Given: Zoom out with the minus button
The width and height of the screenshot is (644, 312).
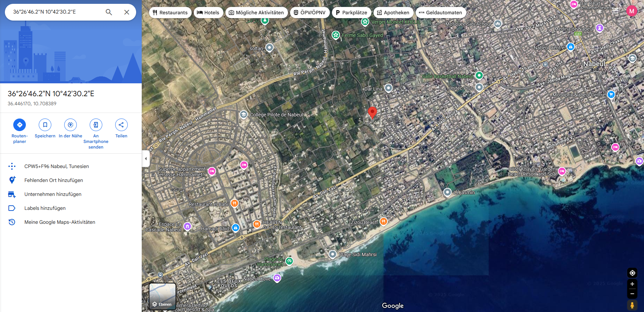Looking at the screenshot, I should (x=632, y=294).
